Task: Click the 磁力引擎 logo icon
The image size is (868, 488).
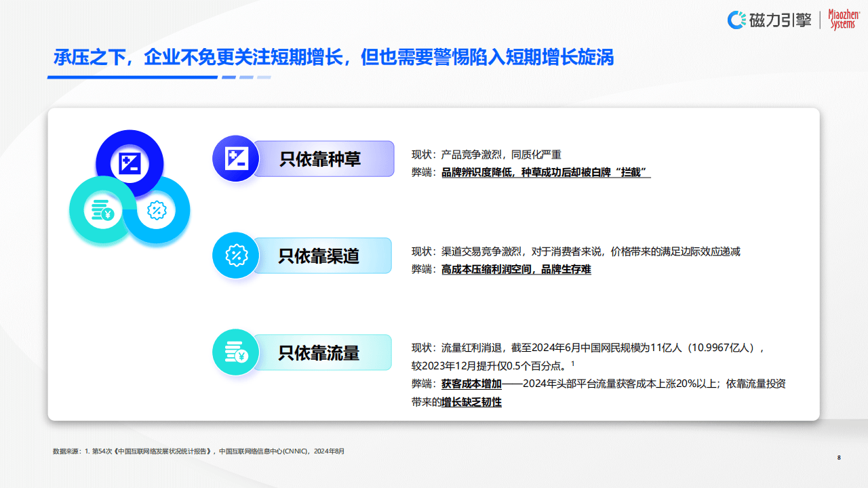Action: point(736,20)
